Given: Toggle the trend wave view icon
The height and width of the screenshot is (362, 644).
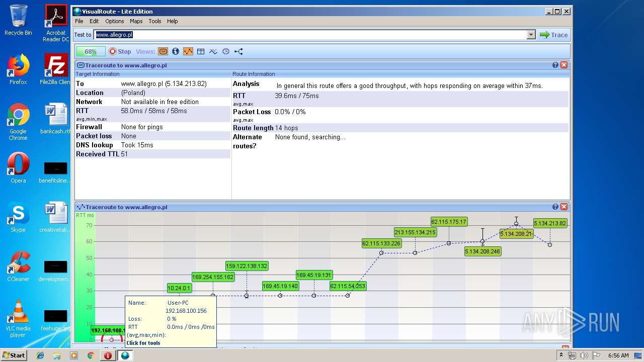Looking at the screenshot, I should 213,51.
